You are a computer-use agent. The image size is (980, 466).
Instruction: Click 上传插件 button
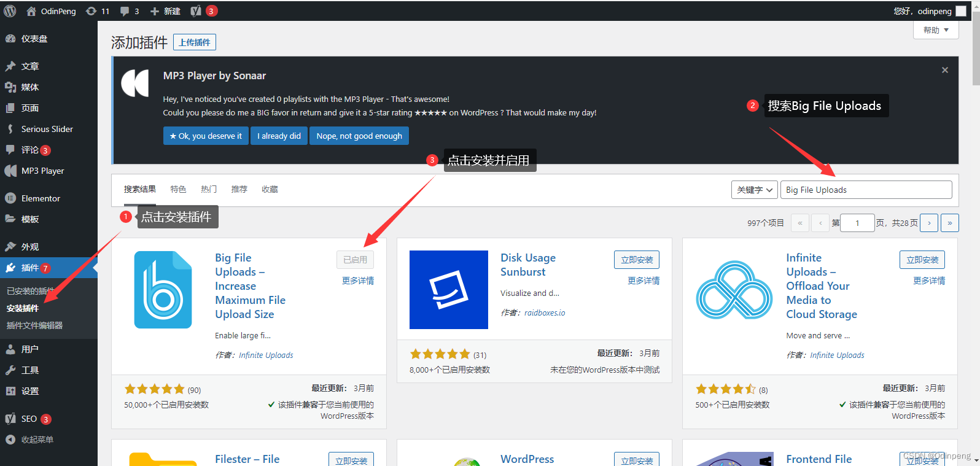click(195, 42)
